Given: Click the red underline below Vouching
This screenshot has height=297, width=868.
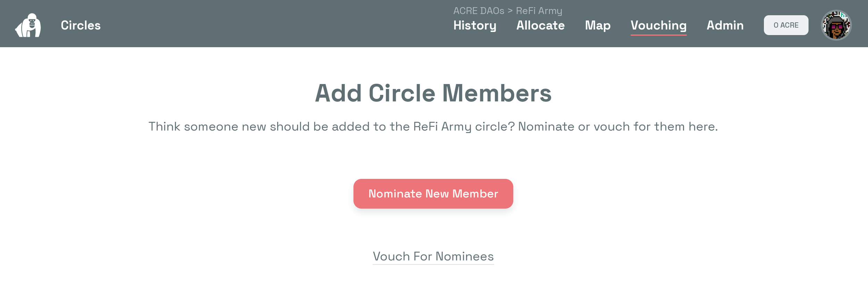Looking at the screenshot, I should [x=658, y=35].
